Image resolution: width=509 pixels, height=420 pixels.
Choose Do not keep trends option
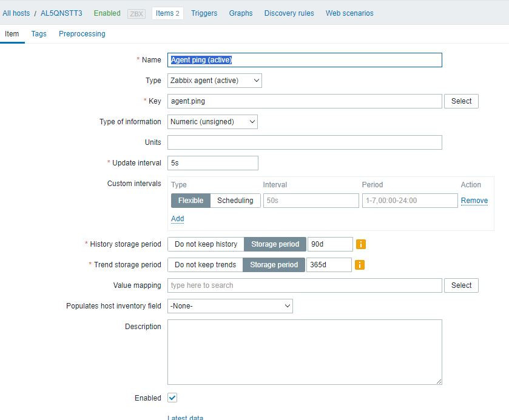pyautogui.click(x=205, y=265)
